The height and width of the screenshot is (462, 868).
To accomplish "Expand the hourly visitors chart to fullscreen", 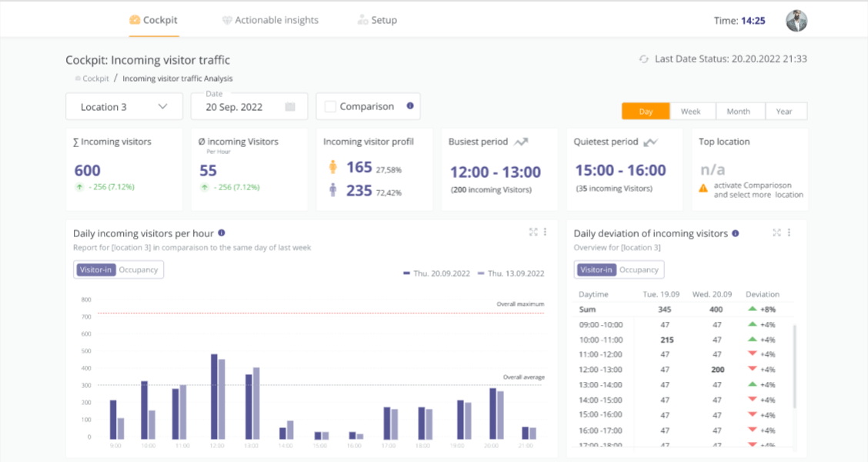I will tap(533, 233).
